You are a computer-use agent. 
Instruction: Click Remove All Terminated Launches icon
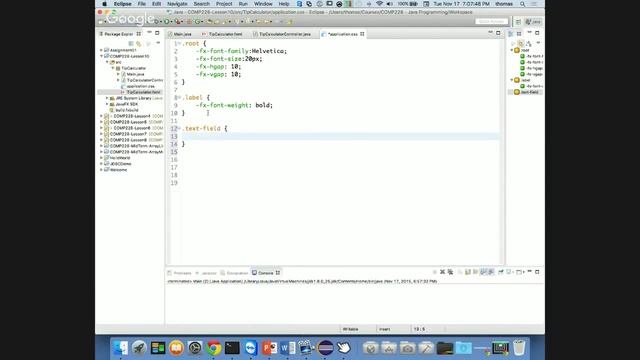(x=450, y=272)
